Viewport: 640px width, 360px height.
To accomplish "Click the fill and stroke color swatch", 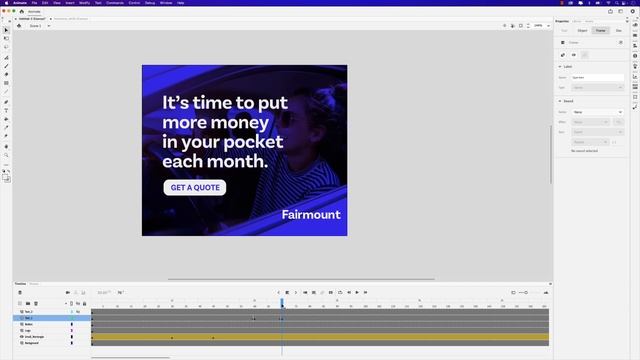I will point(6,178).
